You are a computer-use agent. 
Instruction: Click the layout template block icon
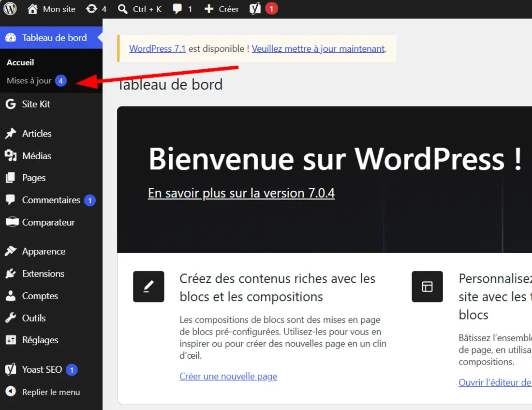[x=427, y=287]
